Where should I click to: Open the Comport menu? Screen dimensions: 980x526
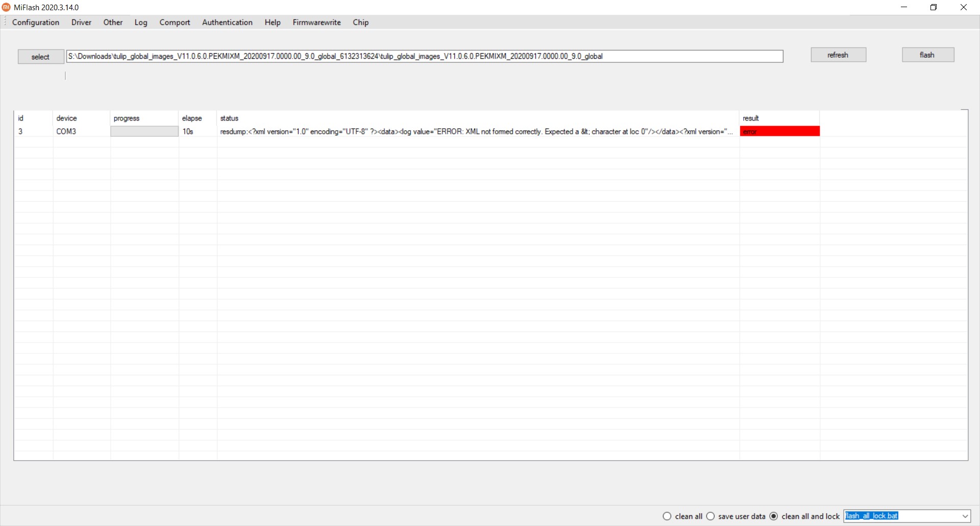(x=175, y=22)
